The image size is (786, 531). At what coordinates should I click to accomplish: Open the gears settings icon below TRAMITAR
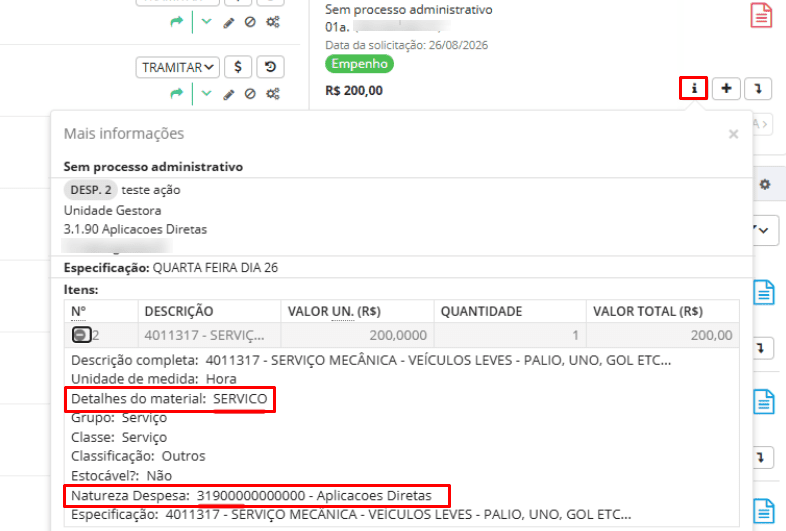point(273,94)
